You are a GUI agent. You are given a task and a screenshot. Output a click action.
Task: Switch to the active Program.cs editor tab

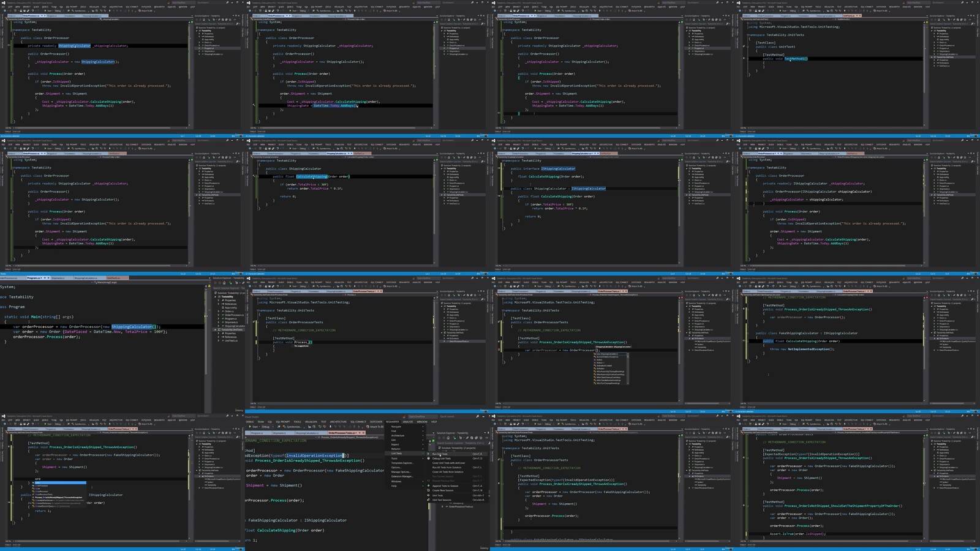(x=34, y=278)
